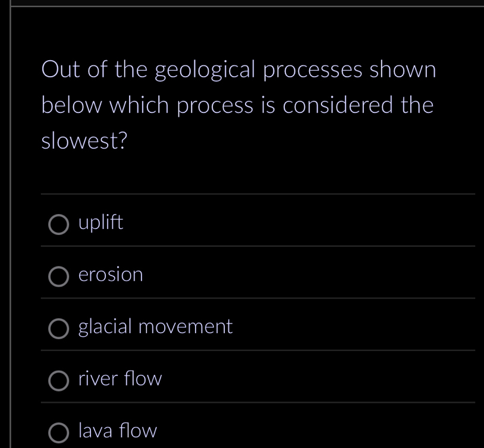Click the word 'slowest?' in the question
The image size is (484, 448).
click(84, 141)
